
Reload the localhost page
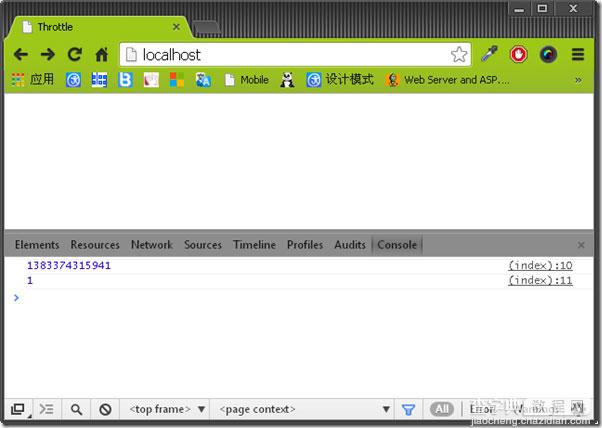(x=75, y=54)
